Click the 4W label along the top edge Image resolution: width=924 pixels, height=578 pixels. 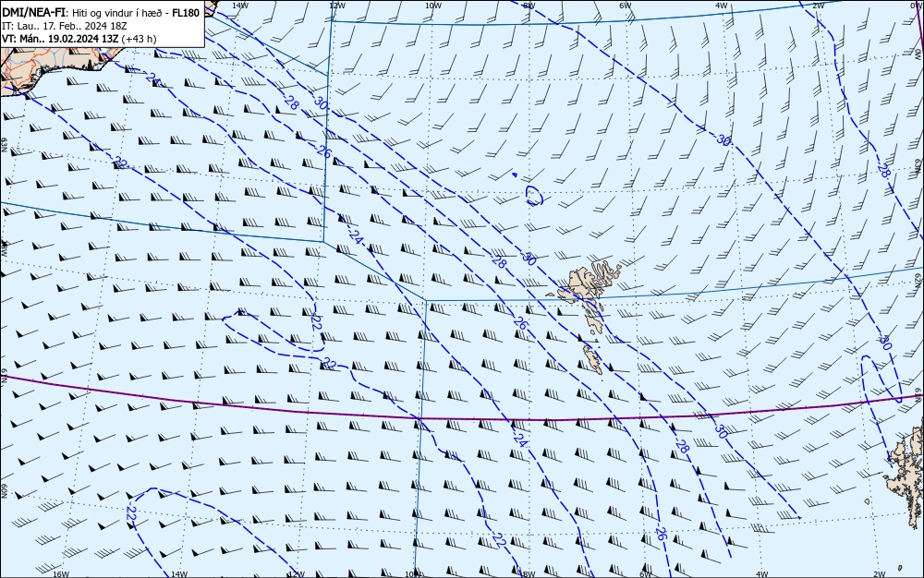tap(722, 6)
